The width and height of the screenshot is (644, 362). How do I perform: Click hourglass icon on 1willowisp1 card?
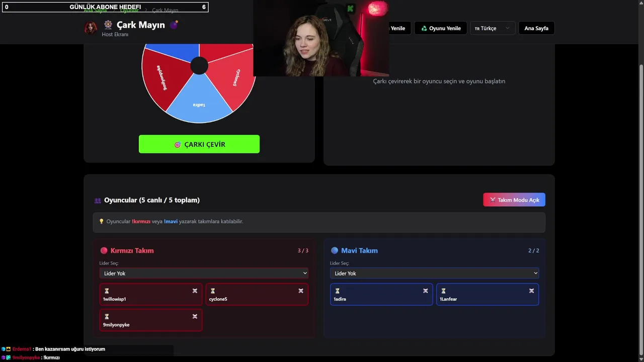point(107,291)
